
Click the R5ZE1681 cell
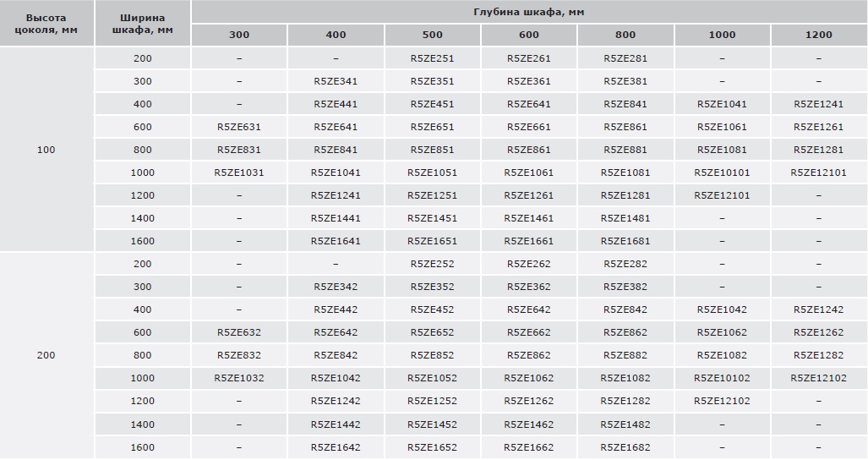pyautogui.click(x=625, y=241)
